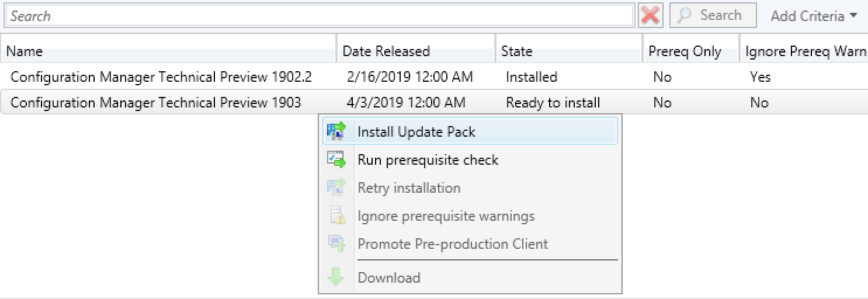
Task: Choose Install Update Pack from context menu
Action: point(470,131)
